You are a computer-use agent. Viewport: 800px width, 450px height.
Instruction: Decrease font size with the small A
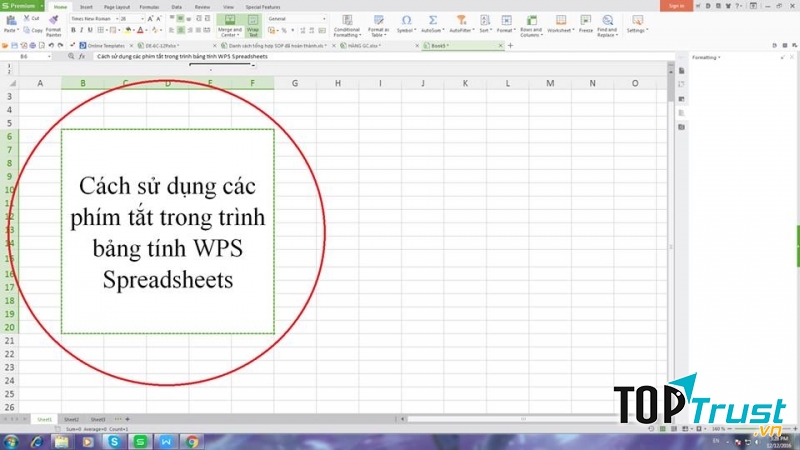click(x=159, y=19)
